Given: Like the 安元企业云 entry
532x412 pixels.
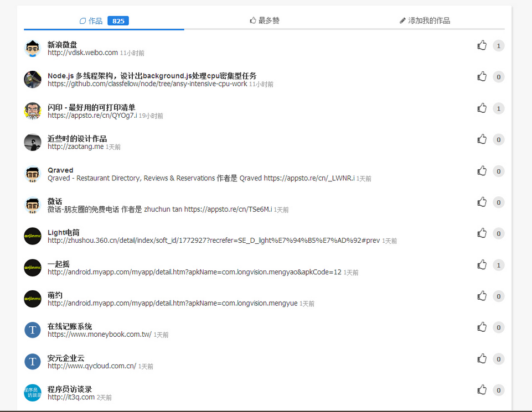Looking at the screenshot, I should 482,358.
